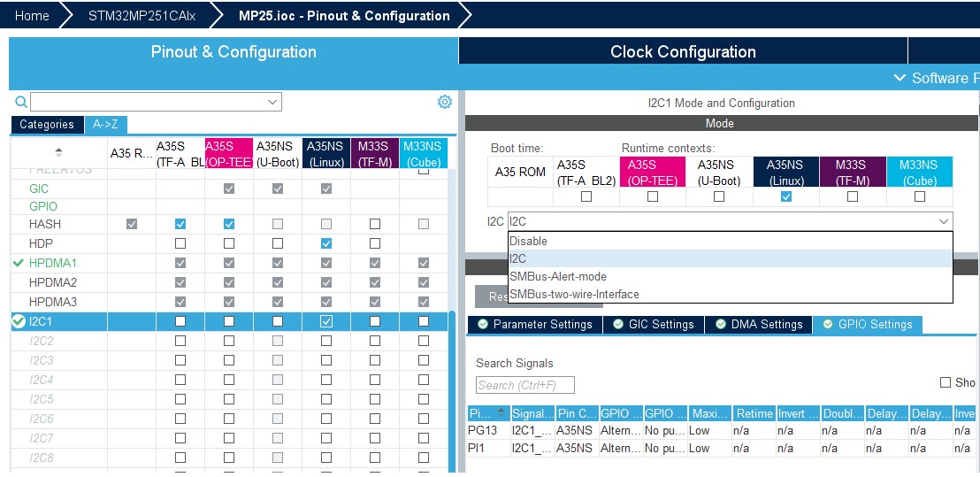
Task: Sort by Pin name column header
Action: (x=489, y=413)
